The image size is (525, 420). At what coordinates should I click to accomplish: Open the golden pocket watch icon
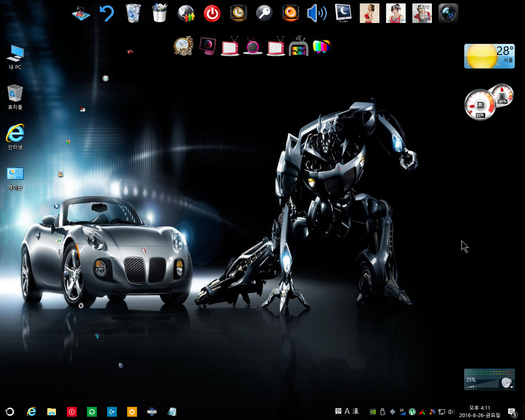(x=183, y=46)
